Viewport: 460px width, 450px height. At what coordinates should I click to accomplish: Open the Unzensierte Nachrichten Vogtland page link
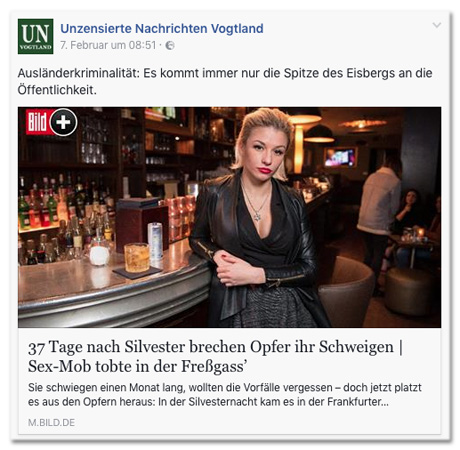162,29
